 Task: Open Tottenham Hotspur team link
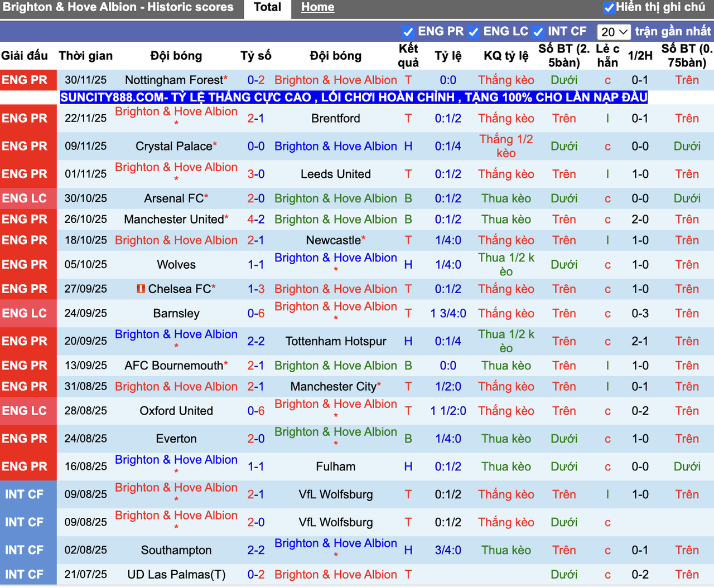[x=335, y=341]
